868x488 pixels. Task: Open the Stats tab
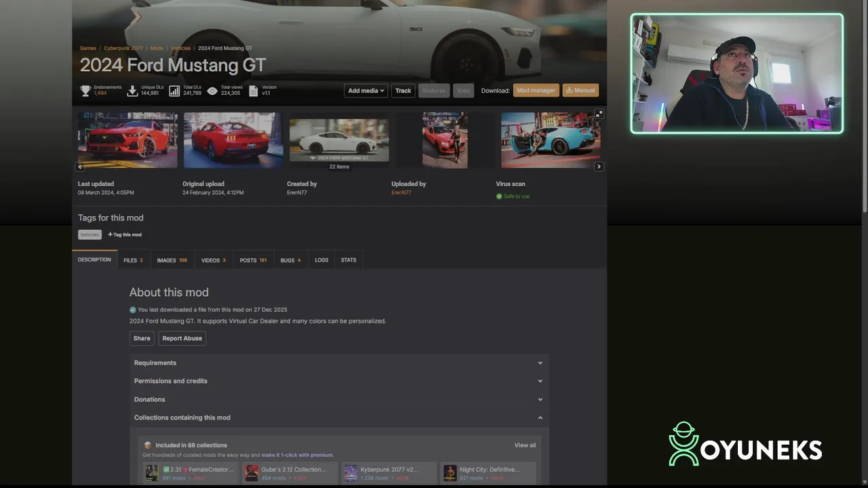pos(349,260)
